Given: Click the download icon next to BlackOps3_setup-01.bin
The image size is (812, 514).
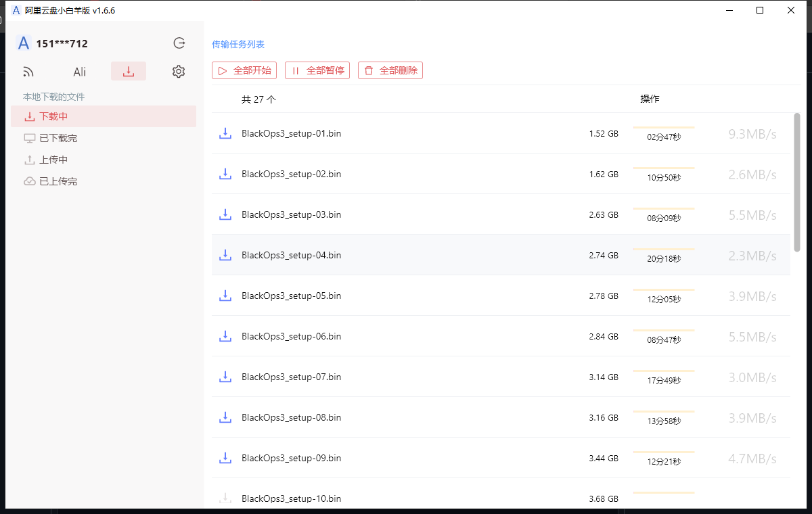Looking at the screenshot, I should [225, 133].
